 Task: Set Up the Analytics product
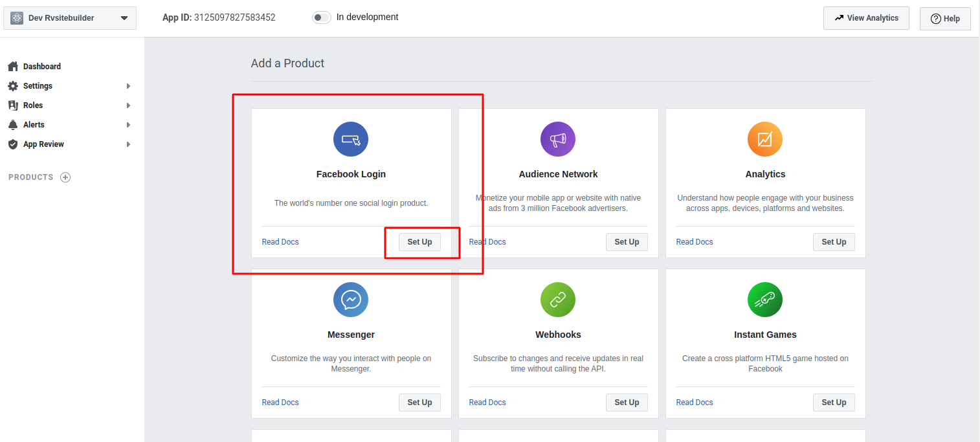click(834, 242)
